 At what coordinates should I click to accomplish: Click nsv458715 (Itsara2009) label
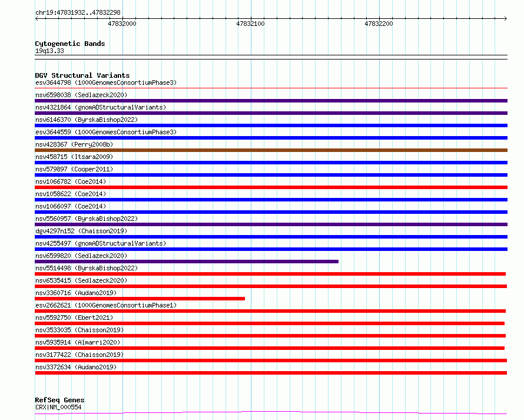click(74, 157)
